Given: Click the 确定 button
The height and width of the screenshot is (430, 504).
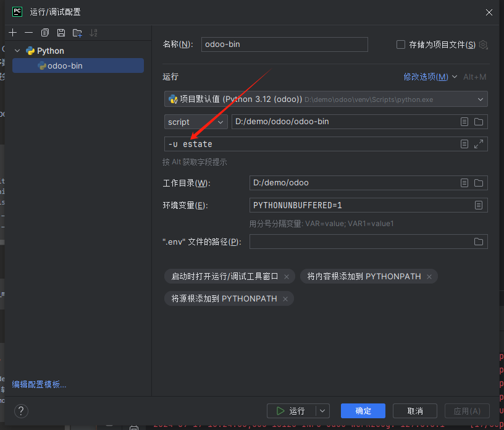Looking at the screenshot, I should click(363, 411).
